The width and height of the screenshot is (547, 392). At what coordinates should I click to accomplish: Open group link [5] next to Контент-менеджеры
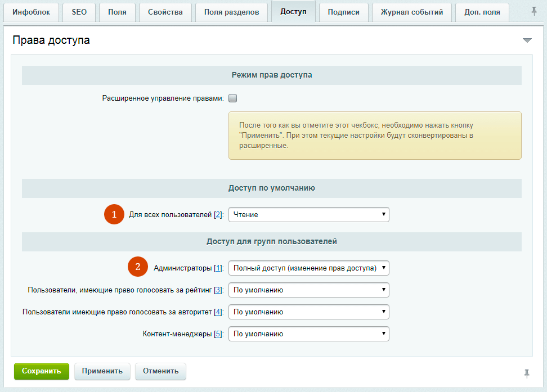tap(218, 334)
